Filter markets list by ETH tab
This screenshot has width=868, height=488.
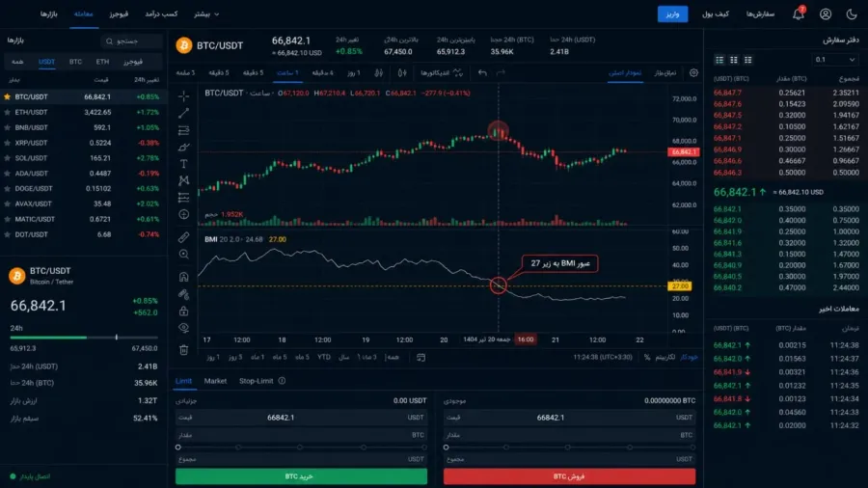coord(102,62)
